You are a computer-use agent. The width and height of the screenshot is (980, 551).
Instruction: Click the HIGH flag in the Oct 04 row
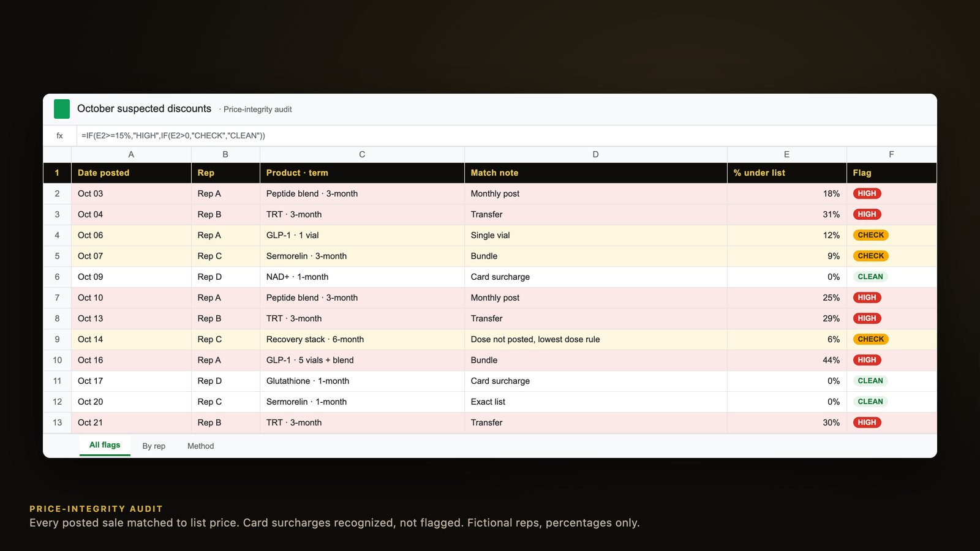867,214
